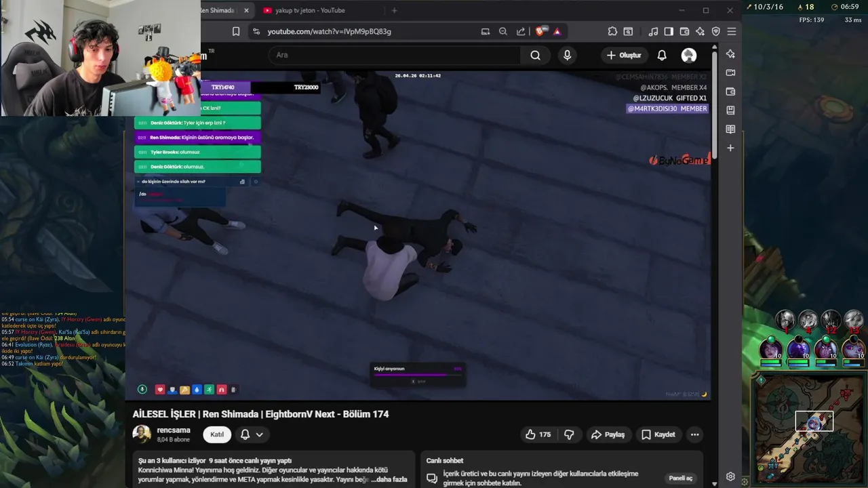Open reading list in sidebar
Viewport: 868px width, 488px height.
click(730, 129)
